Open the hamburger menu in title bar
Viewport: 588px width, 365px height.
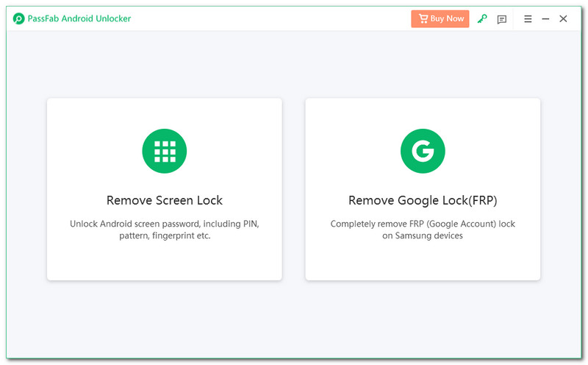pyautogui.click(x=528, y=19)
